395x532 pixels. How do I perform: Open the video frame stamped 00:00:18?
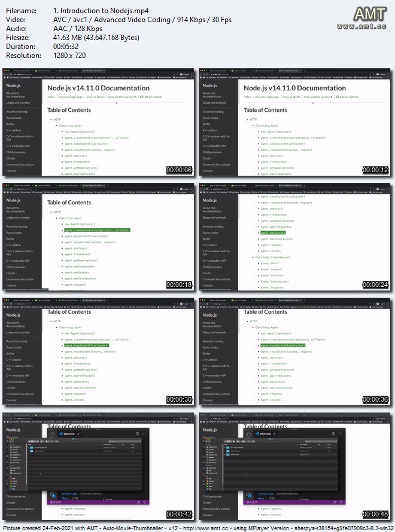point(99,237)
